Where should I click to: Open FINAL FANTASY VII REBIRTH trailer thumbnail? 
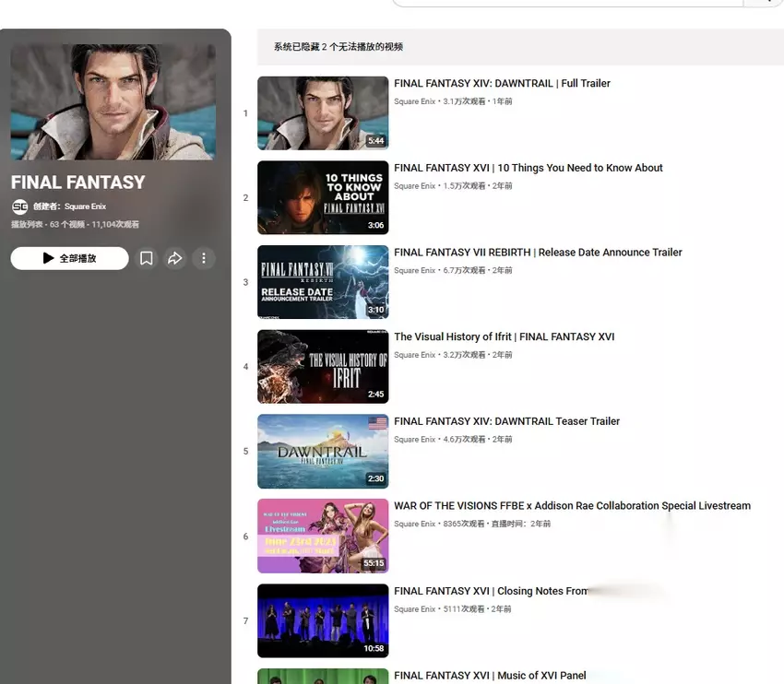point(323,282)
